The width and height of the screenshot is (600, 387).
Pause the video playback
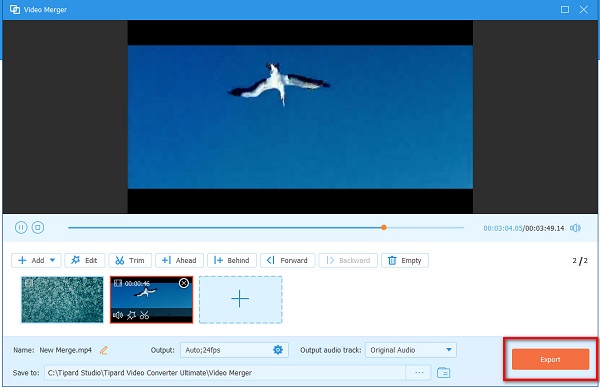(21, 227)
